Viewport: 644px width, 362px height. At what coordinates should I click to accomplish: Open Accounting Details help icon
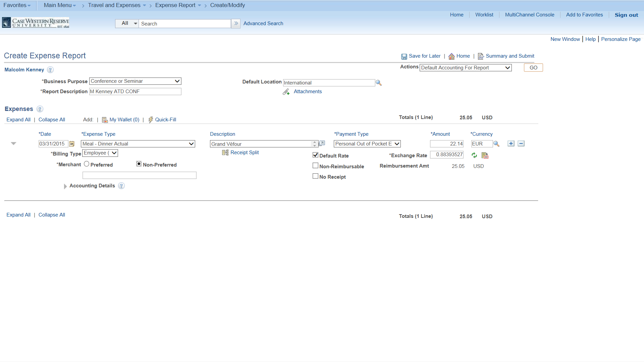121,186
